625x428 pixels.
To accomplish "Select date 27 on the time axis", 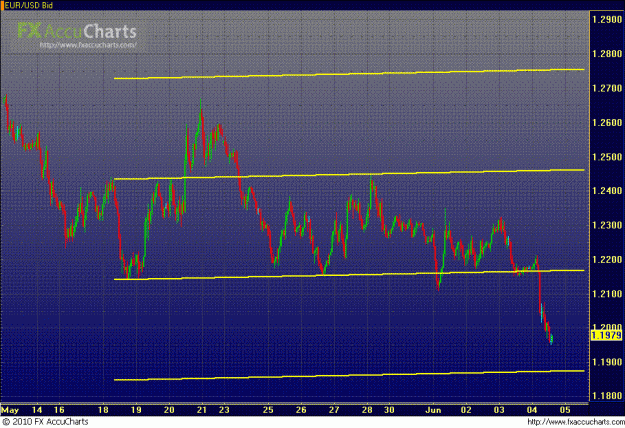I will coord(334,410).
